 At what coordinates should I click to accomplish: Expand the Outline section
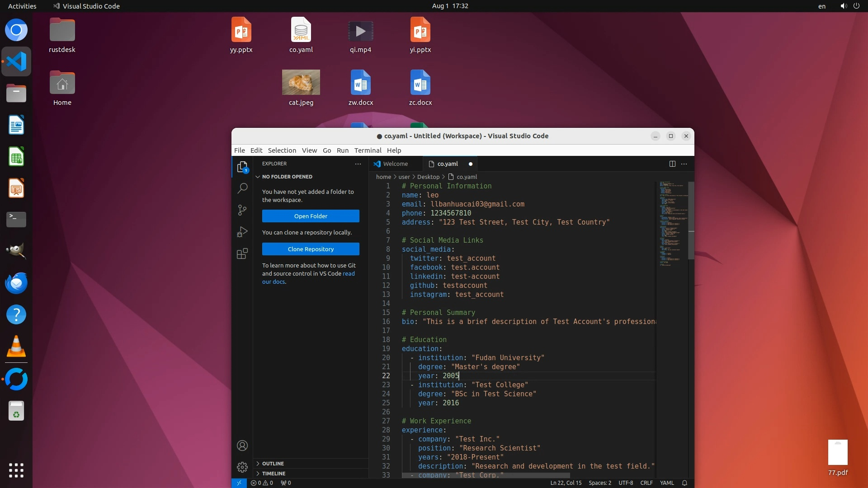[273, 464]
